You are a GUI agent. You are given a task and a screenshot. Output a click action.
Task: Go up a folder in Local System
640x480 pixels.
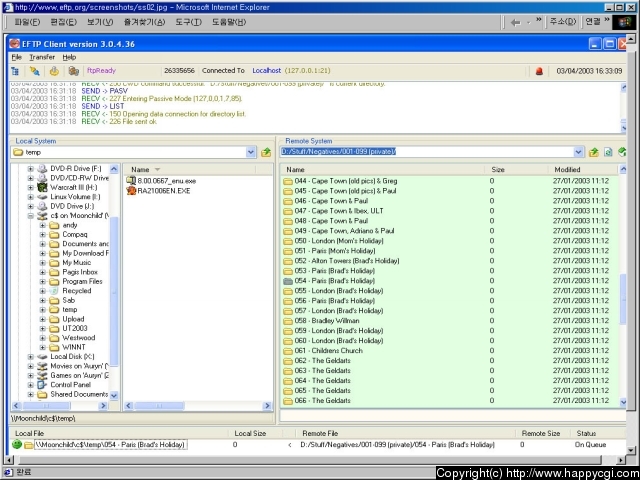[266, 152]
